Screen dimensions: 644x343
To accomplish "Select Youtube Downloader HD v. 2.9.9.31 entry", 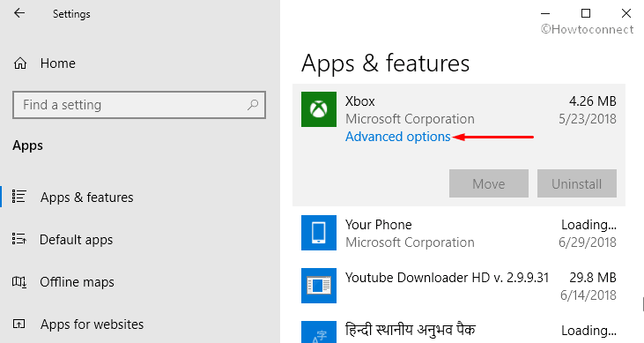I will click(x=459, y=286).
